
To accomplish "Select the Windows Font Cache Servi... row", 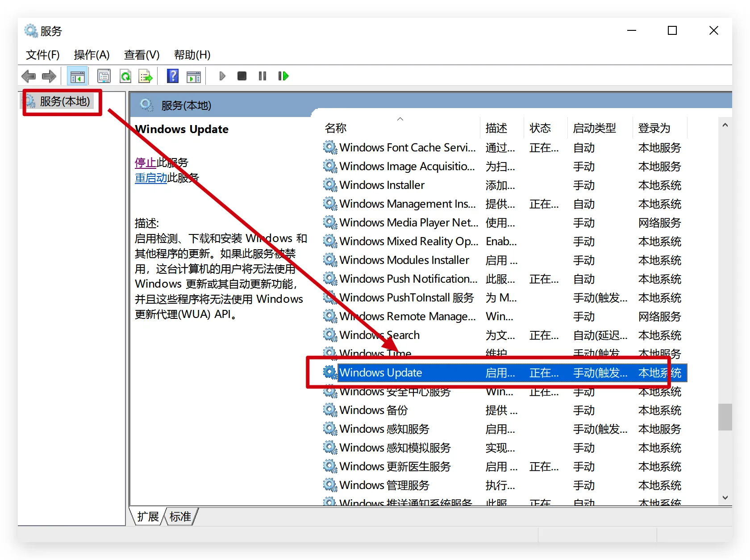I will tap(504, 148).
